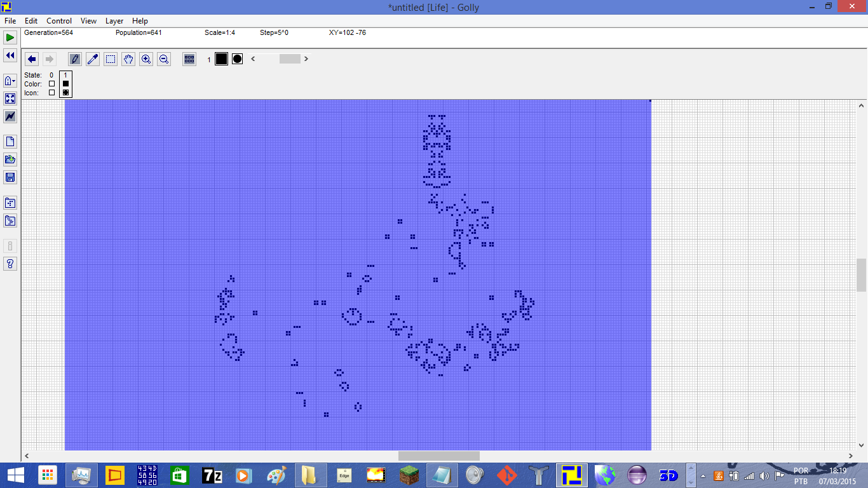868x488 pixels.
Task: Undo the last change with the left arrow icon
Action: coord(32,59)
